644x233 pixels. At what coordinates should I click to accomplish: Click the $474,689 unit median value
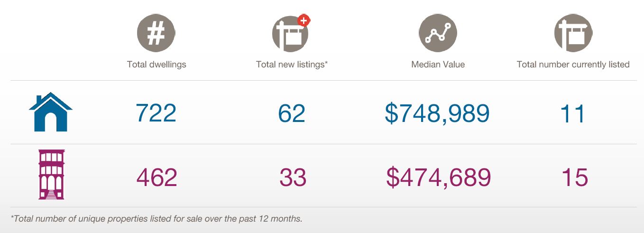pos(439,177)
